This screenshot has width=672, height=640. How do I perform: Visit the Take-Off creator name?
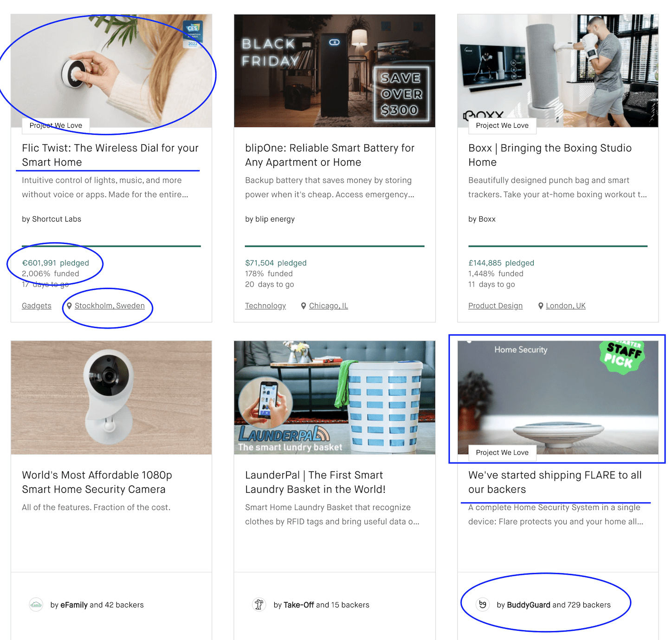click(299, 605)
